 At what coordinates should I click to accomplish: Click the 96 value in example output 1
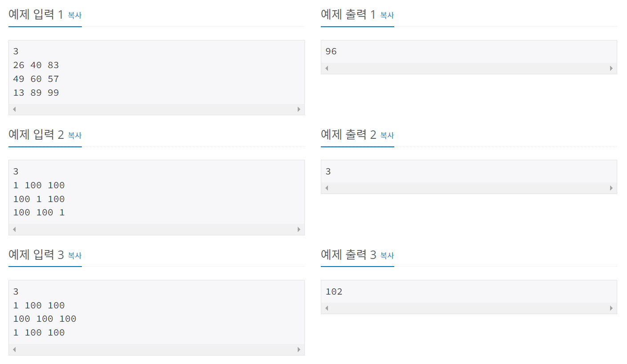coord(331,52)
